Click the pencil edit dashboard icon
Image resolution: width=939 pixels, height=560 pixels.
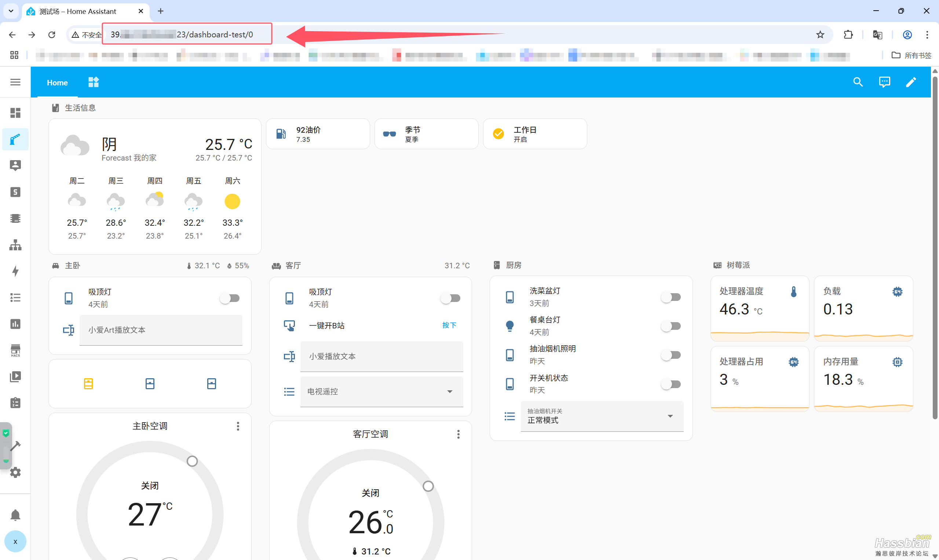(911, 82)
